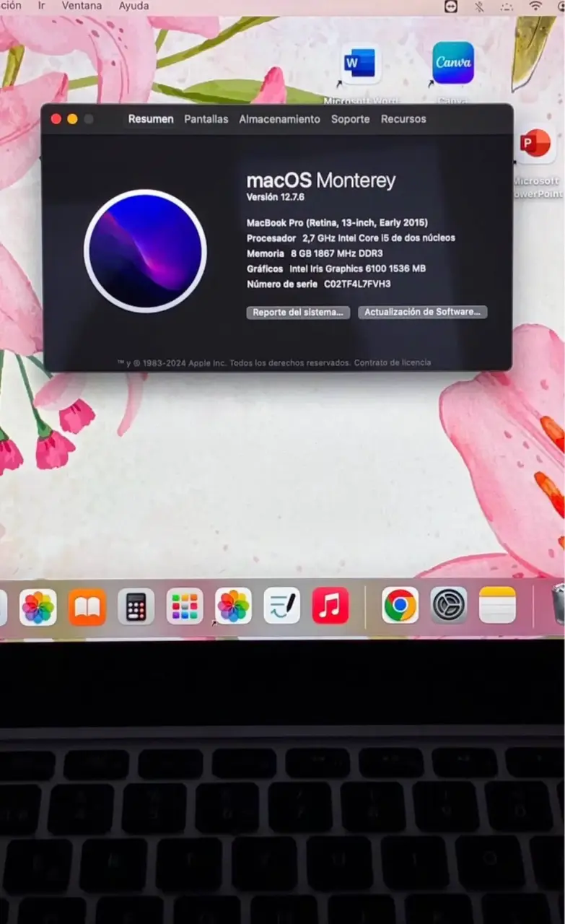Open System Preferences from the dock
Image resolution: width=565 pixels, height=924 pixels.
pyautogui.click(x=449, y=605)
